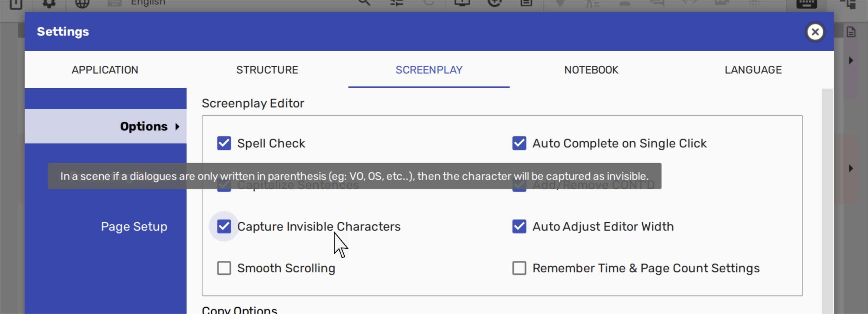This screenshot has width=868, height=314.
Task: Click the Settings title text
Action: tap(63, 32)
